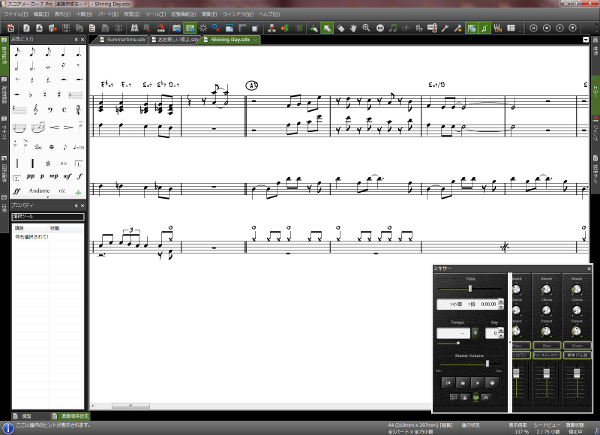The height and width of the screenshot is (435, 600).
Task: Toggle the list-view button in mixer bottom row
Action: pyautogui.click(x=454, y=397)
